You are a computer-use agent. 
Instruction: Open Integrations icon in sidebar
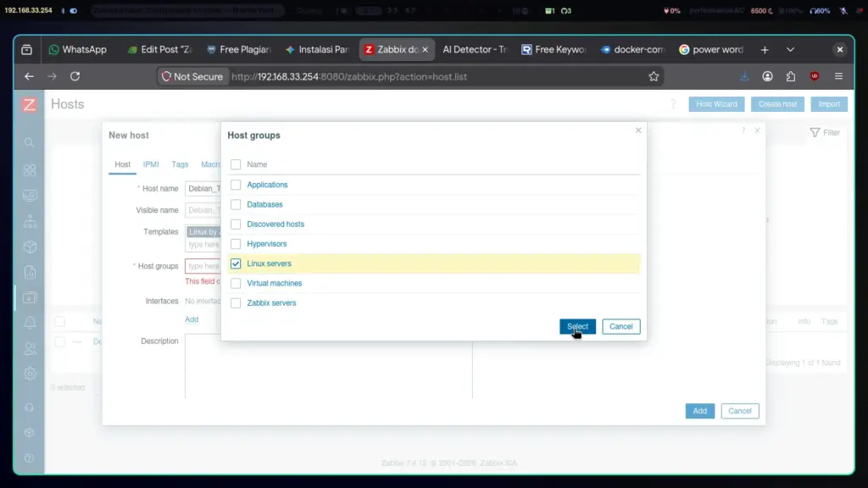pos(30,433)
